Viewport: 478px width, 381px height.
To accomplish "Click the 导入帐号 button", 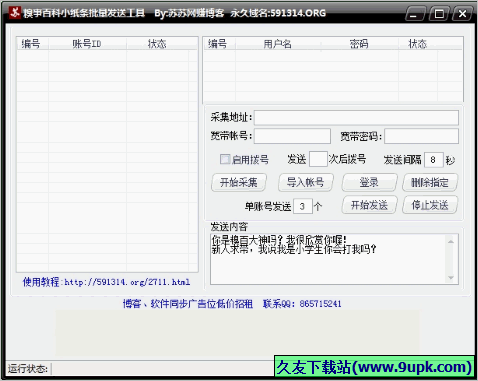I will point(306,182).
